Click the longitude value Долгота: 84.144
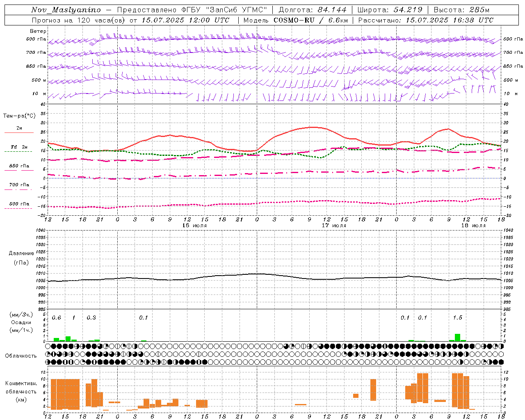Screen dimensions: 525x420 [x=313, y=10]
